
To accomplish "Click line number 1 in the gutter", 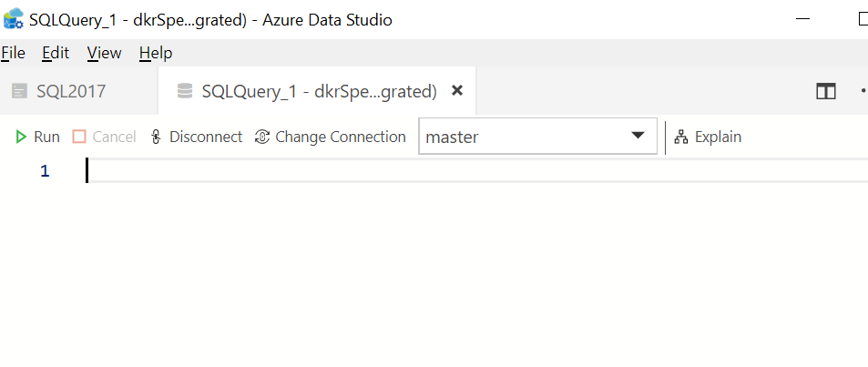I will [x=45, y=171].
